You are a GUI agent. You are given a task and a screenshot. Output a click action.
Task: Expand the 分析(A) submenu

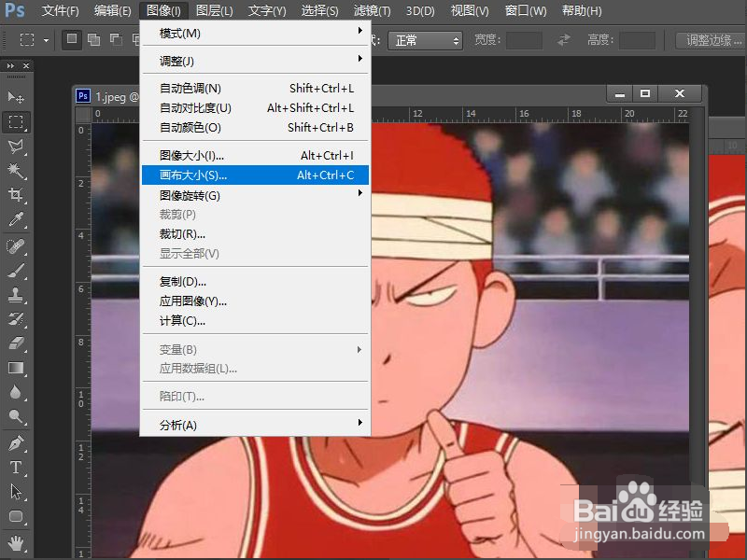(x=255, y=425)
